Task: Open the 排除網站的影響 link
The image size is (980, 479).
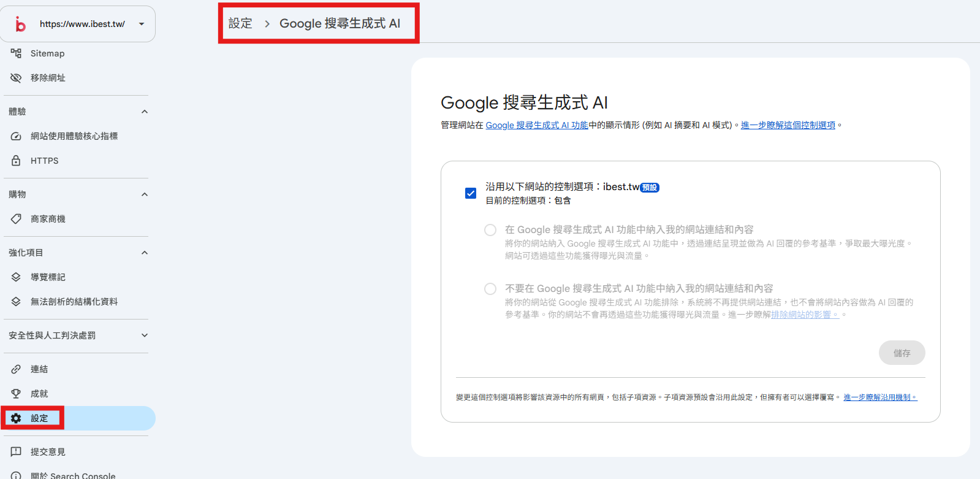Action: [805, 315]
